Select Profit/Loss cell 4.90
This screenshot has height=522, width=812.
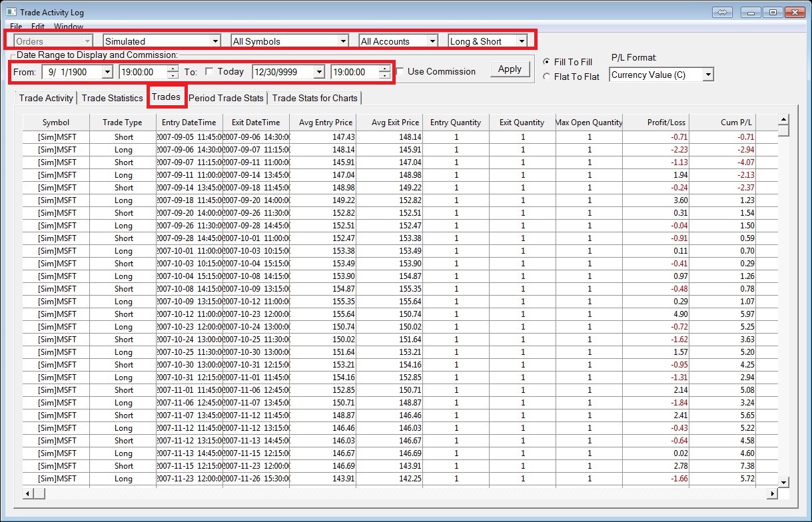point(655,314)
